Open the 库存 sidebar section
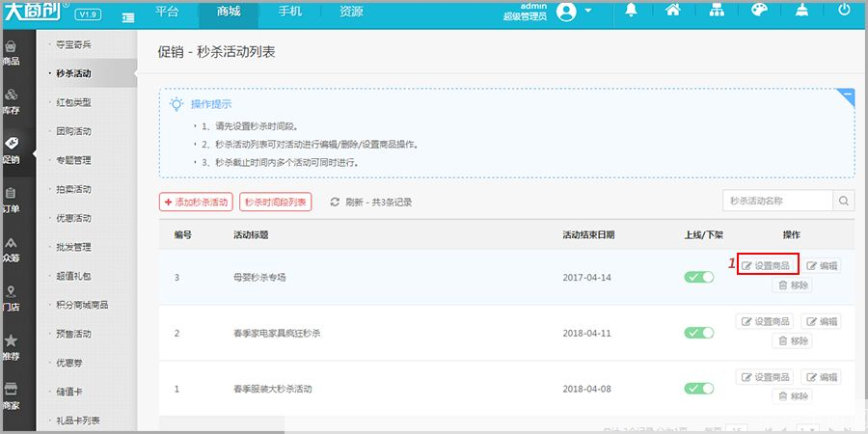Viewport: 868px width, 434px height. [11, 102]
